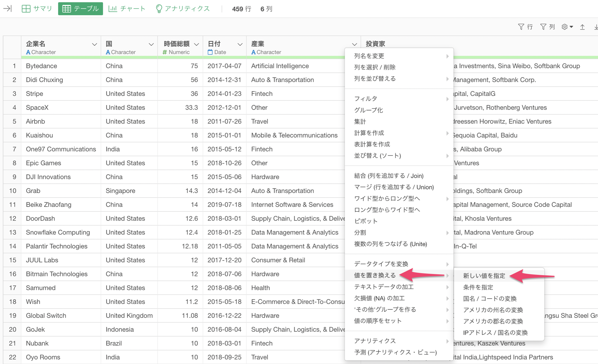The width and height of the screenshot is (598, 364).
Task: Choose 条件を指定 in the submenu
Action: pos(499,287)
